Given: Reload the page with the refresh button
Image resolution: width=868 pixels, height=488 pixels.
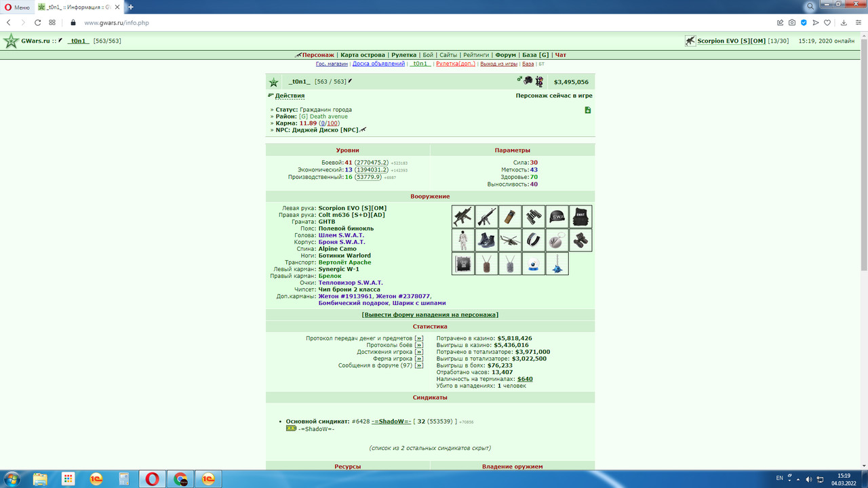Looking at the screenshot, I should 37,22.
